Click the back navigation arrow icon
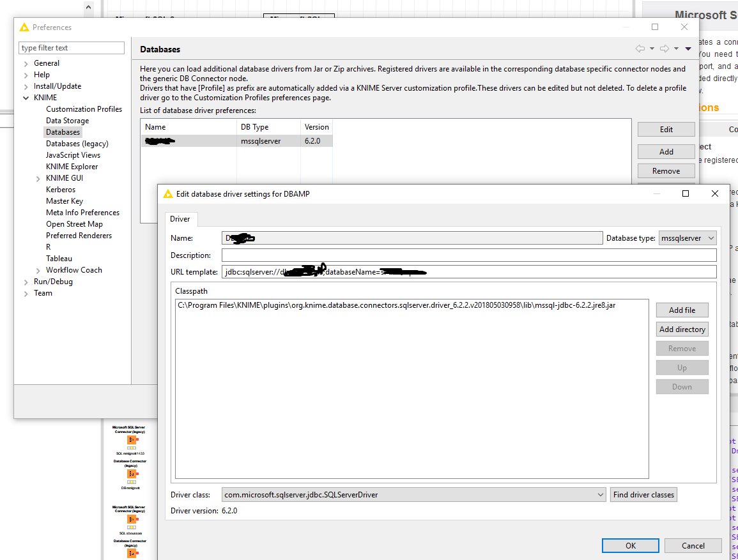Viewport: 738px width, 560px height. pos(640,49)
